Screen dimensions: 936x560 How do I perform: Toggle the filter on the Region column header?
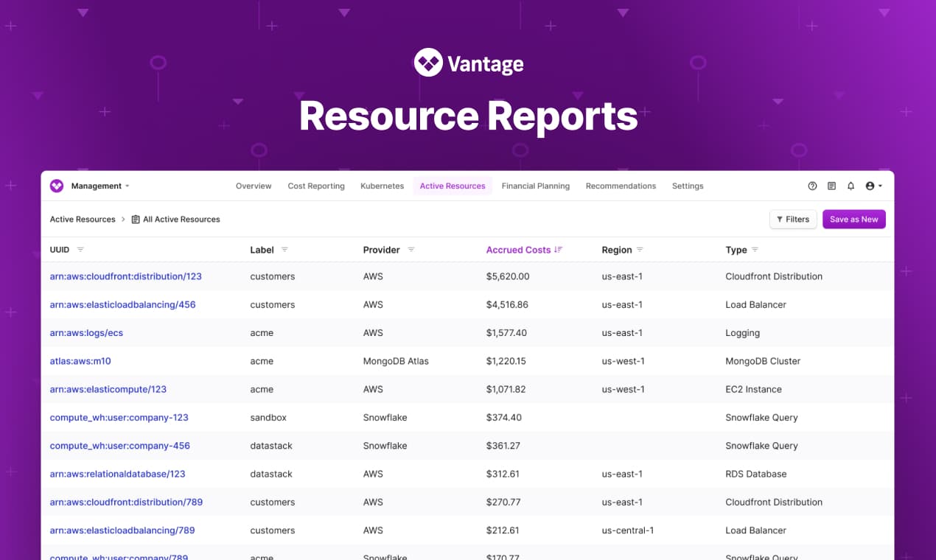[640, 250]
